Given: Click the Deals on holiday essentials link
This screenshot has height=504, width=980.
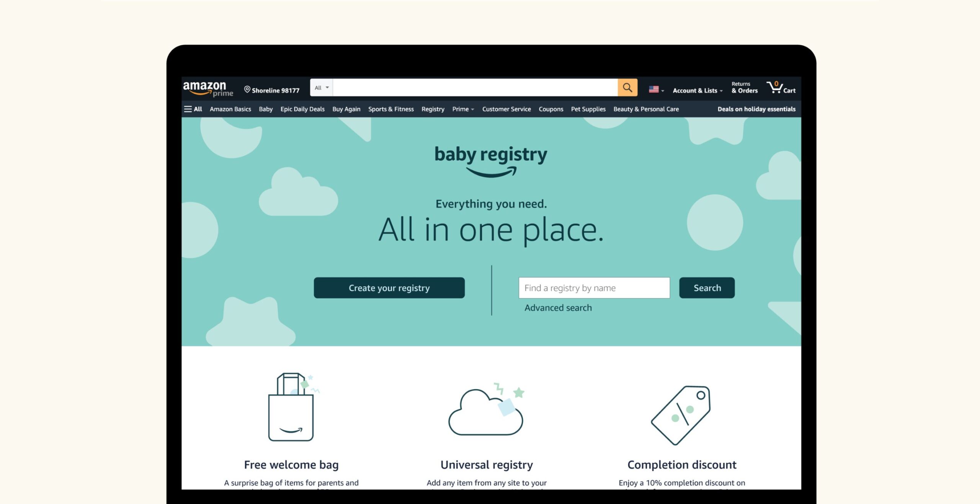Looking at the screenshot, I should (756, 109).
